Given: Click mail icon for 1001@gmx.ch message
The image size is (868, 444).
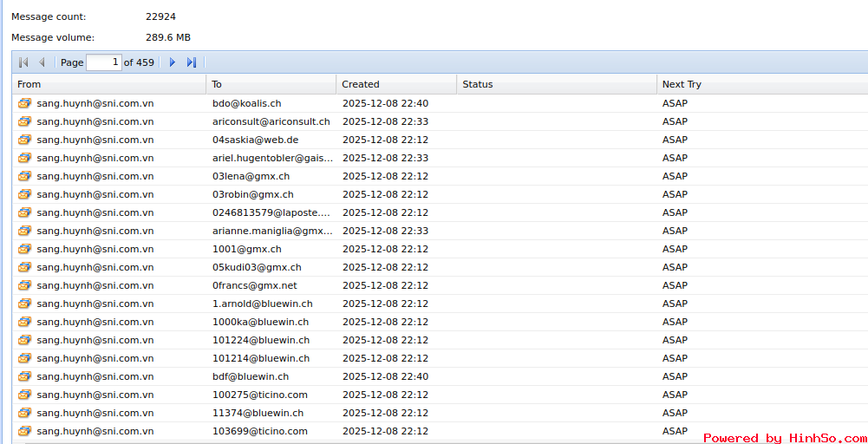Looking at the screenshot, I should (24, 249).
